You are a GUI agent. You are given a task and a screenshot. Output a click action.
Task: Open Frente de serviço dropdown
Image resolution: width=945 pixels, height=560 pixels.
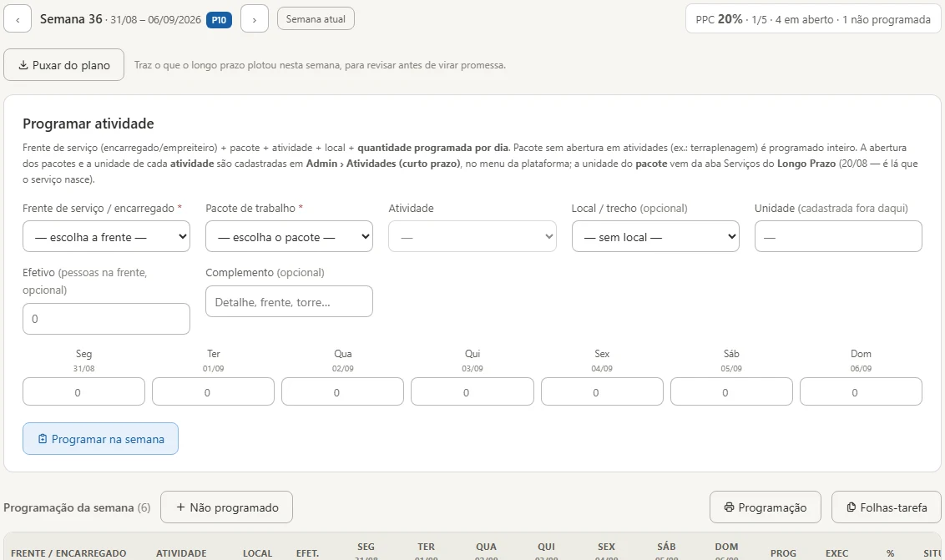106,237
